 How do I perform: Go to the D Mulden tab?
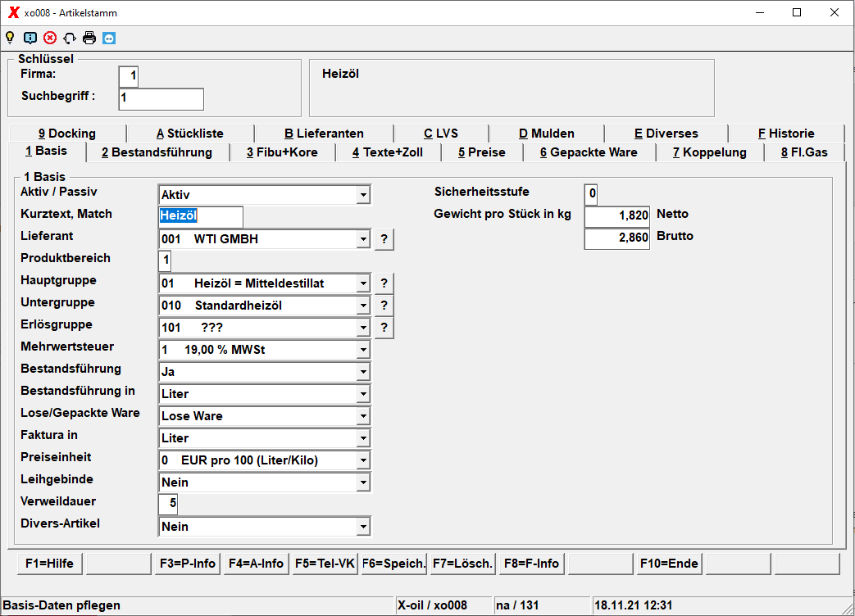(x=547, y=134)
